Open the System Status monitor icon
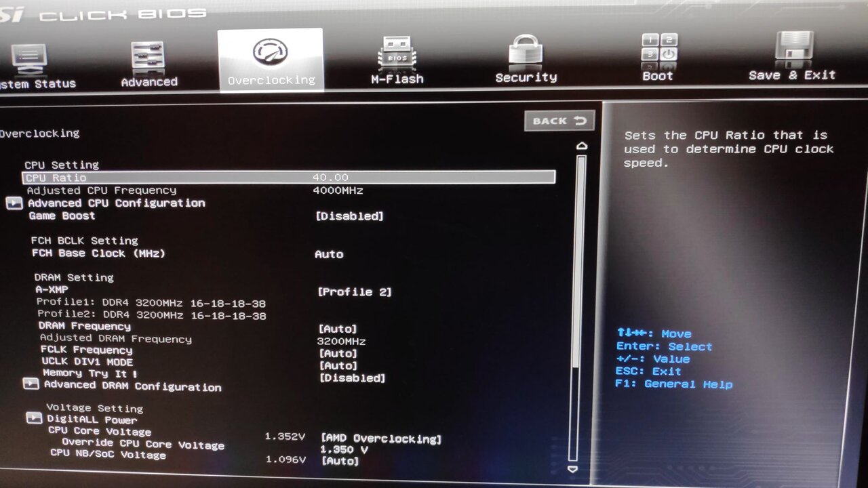This screenshot has width=868, height=488. (x=28, y=59)
